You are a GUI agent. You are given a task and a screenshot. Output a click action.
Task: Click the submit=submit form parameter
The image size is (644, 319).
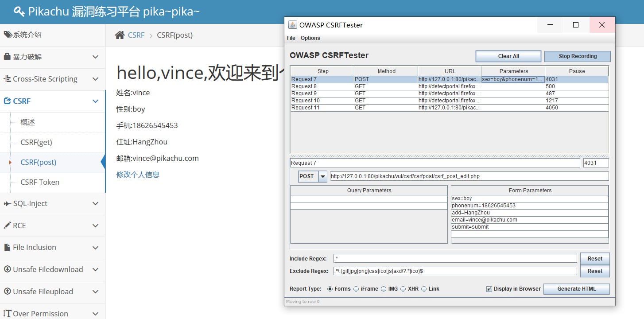pos(530,227)
